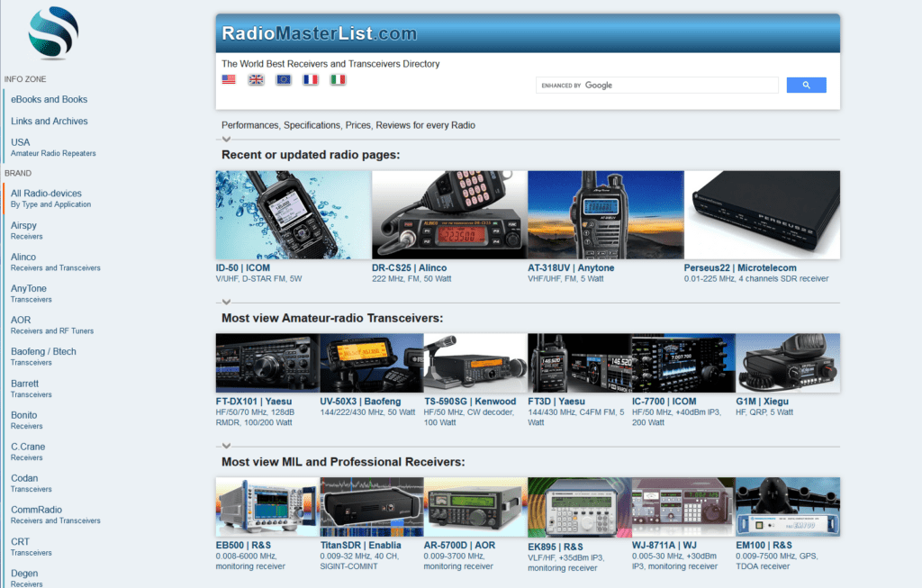The width and height of the screenshot is (922, 588).
Task: Go to the AnyTone Transceivers brand
Action: (32, 294)
